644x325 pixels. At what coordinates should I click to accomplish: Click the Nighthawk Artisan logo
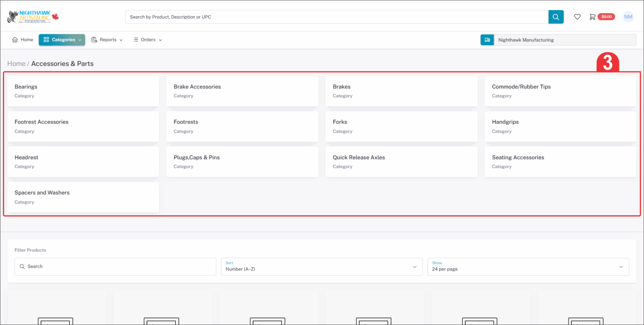click(33, 17)
